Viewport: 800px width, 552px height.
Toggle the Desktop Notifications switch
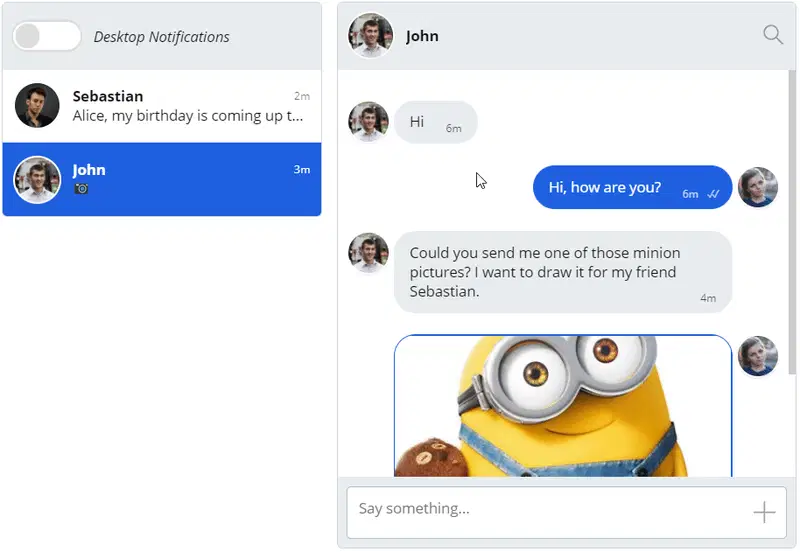(46, 37)
